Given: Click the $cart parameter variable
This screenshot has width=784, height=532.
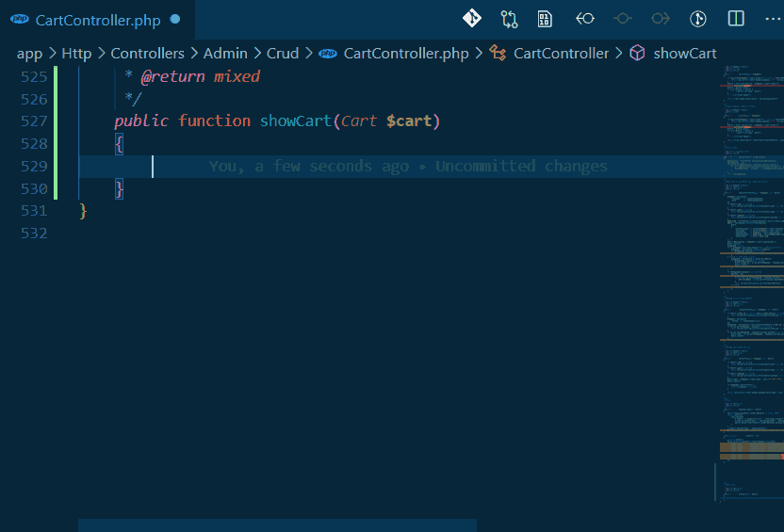Looking at the screenshot, I should pos(409,121).
